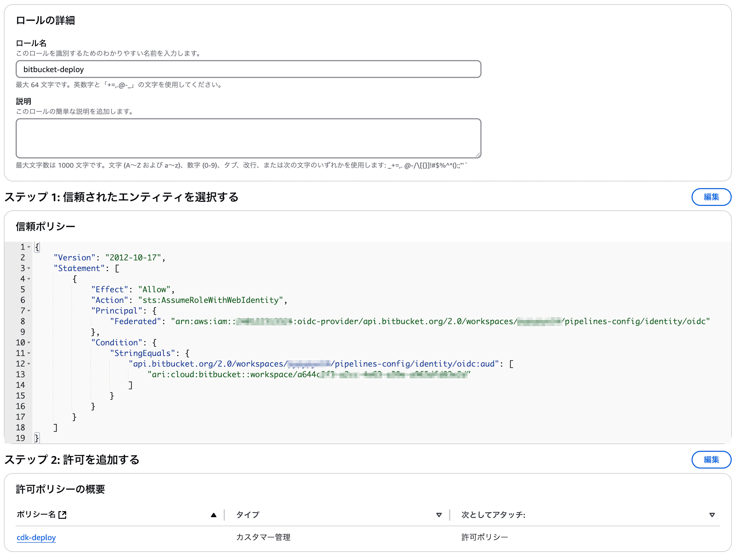Collapse JSON fold arrow at line 1

coord(29,247)
